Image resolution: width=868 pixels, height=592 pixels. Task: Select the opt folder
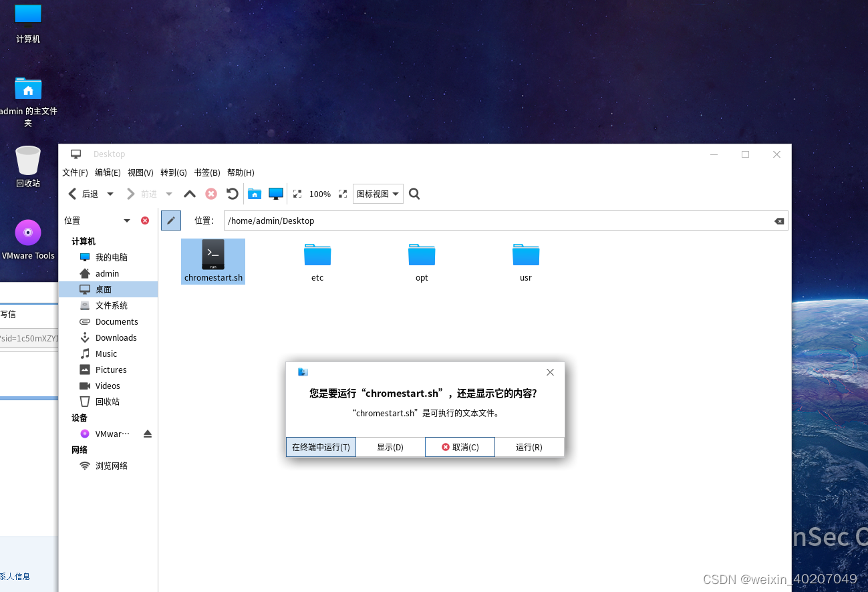[422, 262]
